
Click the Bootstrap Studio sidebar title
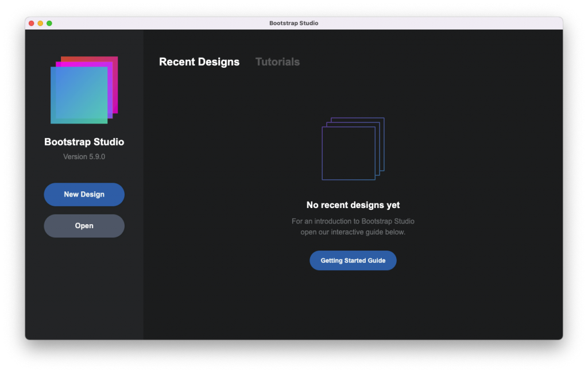pyautogui.click(x=84, y=142)
